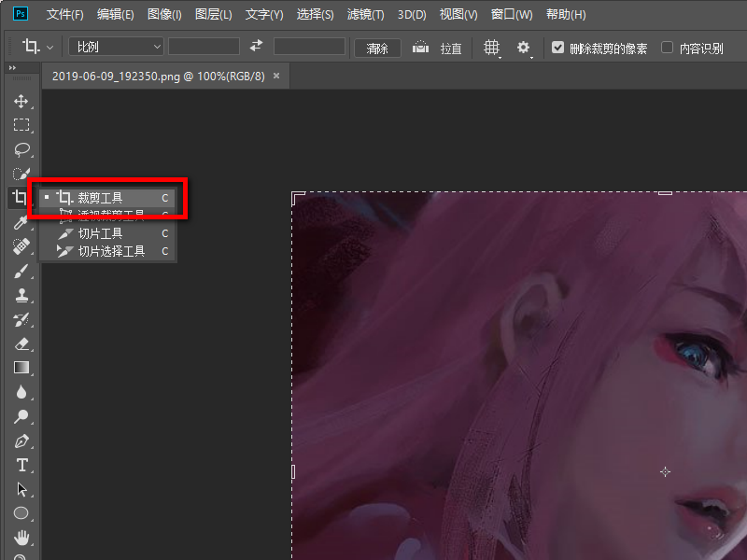Choose 裁剪工具 from the flyout
The width and height of the screenshot is (747, 560).
tap(107, 198)
